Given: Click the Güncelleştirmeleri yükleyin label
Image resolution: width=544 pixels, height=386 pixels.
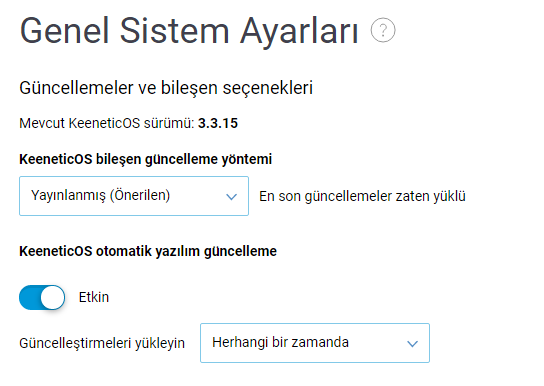Looking at the screenshot, I should 102,343.
